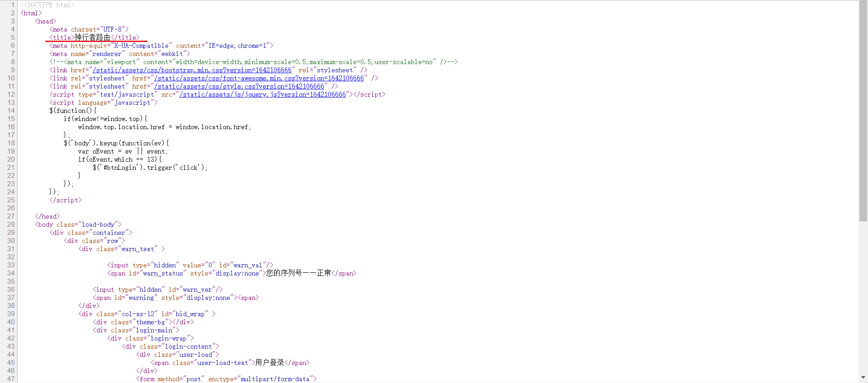Open the font-awesome.min.css link

(259, 78)
